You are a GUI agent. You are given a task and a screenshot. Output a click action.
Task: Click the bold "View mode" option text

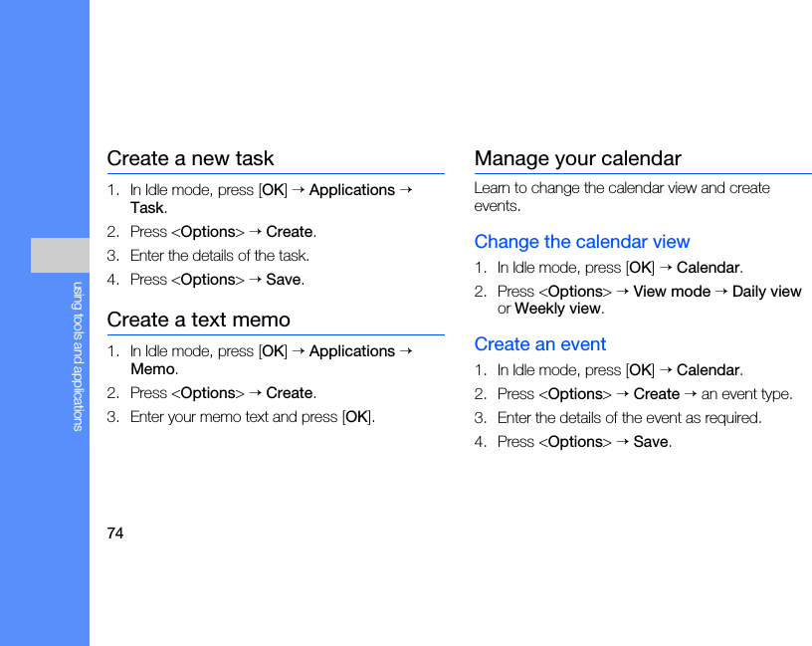point(672,292)
